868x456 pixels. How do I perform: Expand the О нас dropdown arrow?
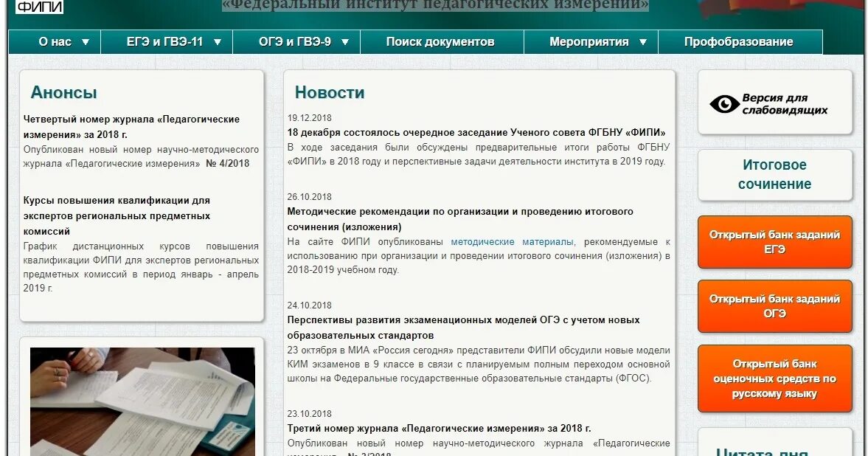pos(86,42)
